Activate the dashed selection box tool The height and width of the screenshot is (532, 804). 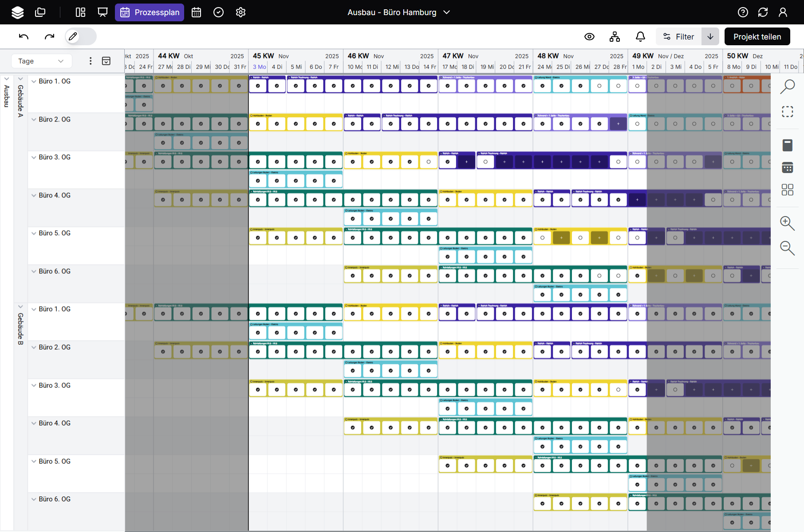pyautogui.click(x=787, y=112)
